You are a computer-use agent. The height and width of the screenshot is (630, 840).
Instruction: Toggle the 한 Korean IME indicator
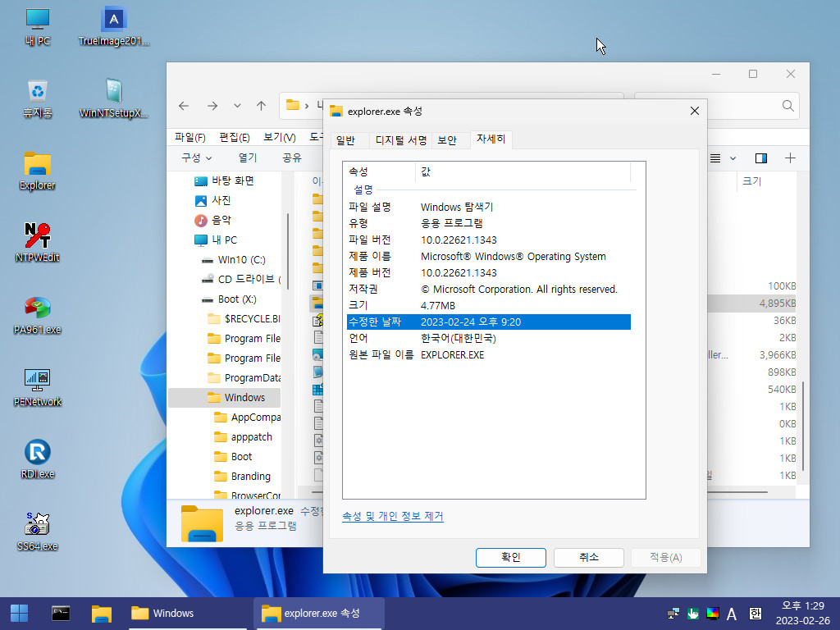[756, 614]
